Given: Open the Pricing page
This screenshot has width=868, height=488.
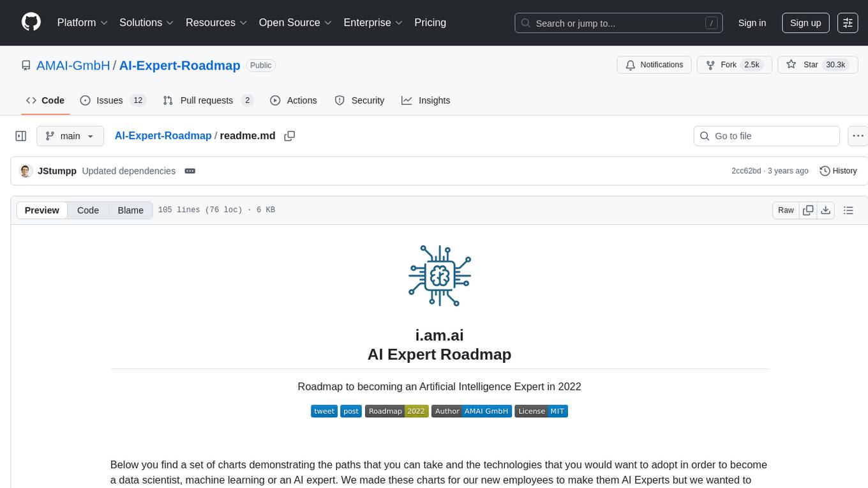Looking at the screenshot, I should (x=430, y=22).
